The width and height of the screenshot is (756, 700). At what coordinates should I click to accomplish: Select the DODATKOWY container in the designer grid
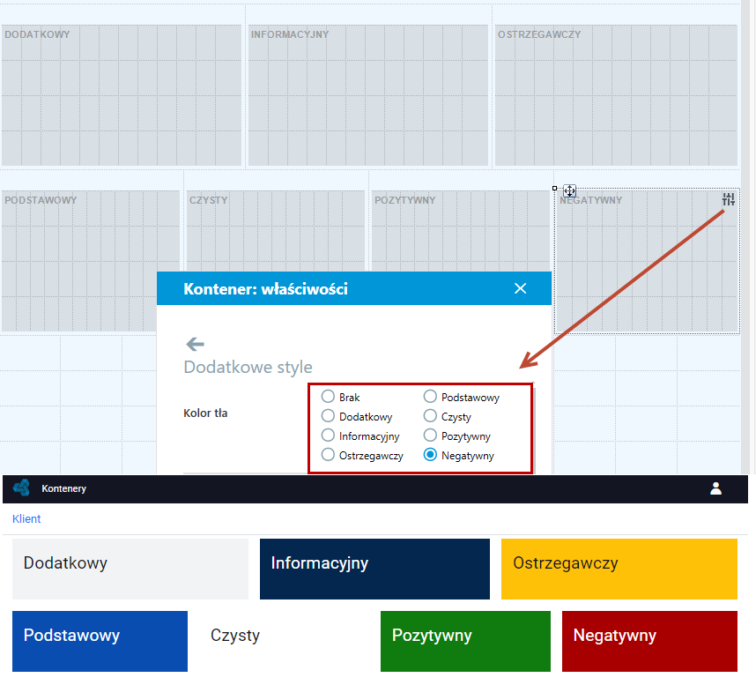pyautogui.click(x=122, y=95)
